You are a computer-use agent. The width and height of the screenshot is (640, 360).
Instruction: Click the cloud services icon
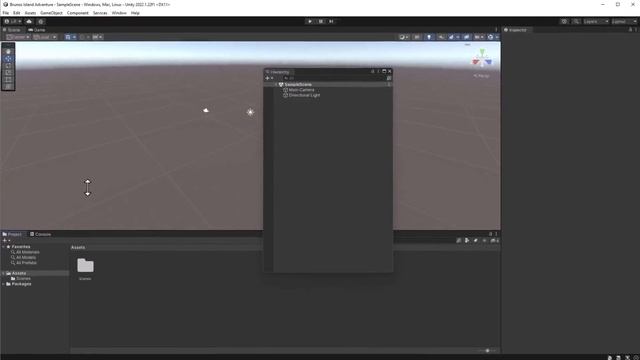(x=29, y=21)
